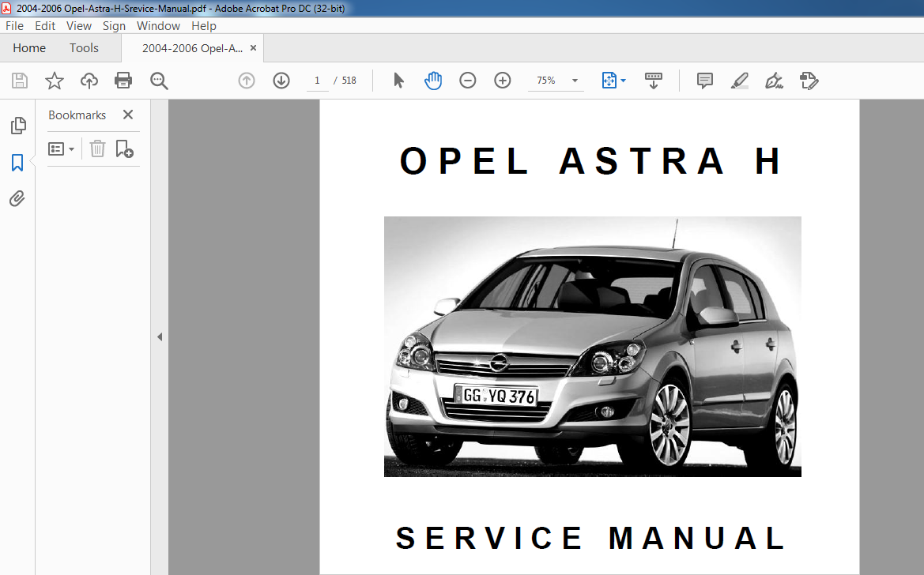
Task: Click the 518 total pages label
Action: [349, 81]
